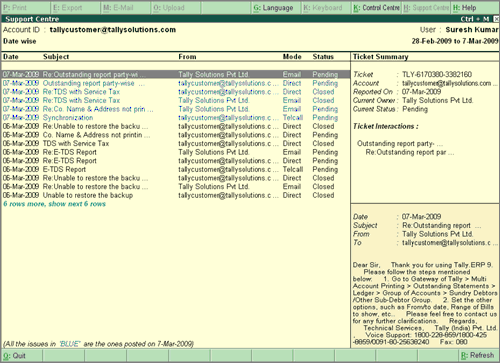Click the Status column header

coord(323,57)
